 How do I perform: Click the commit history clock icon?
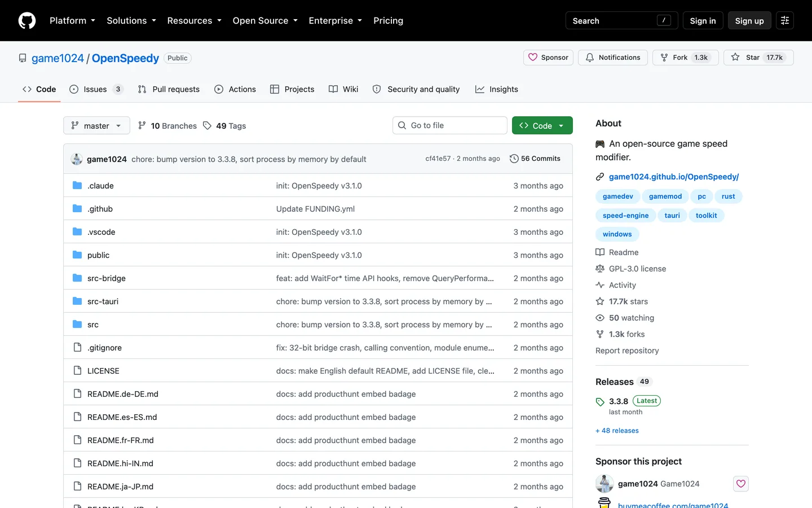pyautogui.click(x=514, y=159)
